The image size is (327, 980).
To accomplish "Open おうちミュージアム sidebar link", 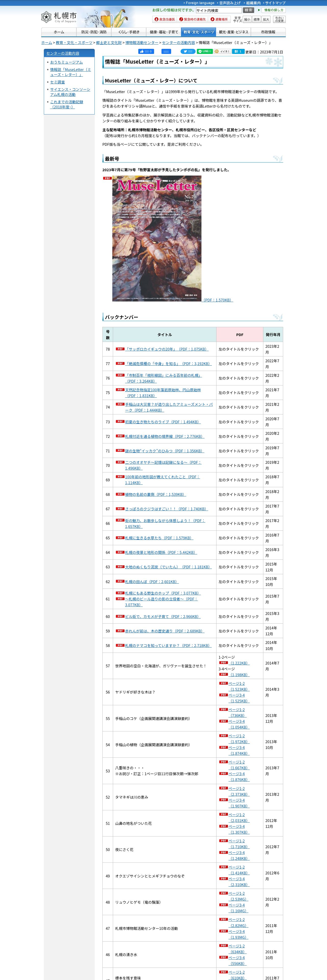I will coord(66,62).
